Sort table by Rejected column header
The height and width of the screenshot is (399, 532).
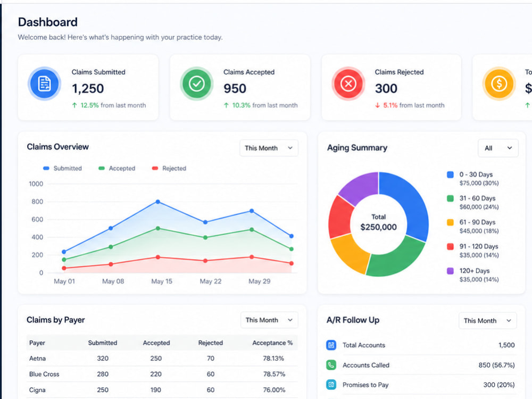pos(210,343)
